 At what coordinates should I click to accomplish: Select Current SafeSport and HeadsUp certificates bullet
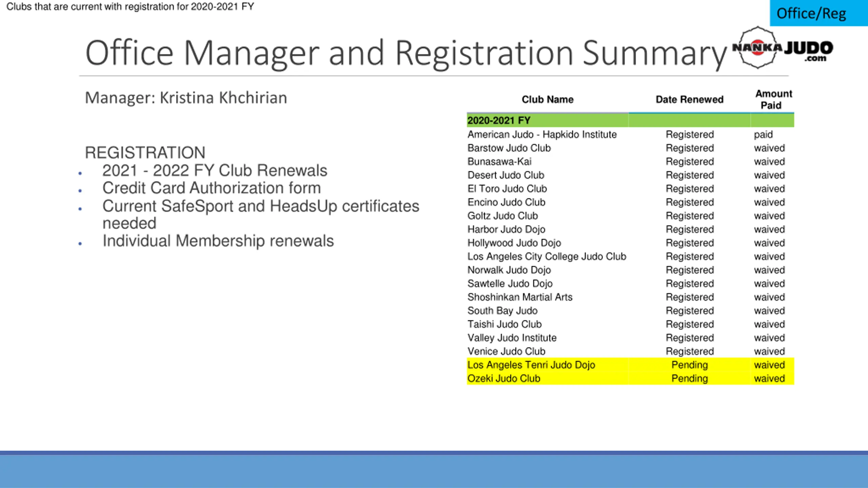(x=261, y=215)
